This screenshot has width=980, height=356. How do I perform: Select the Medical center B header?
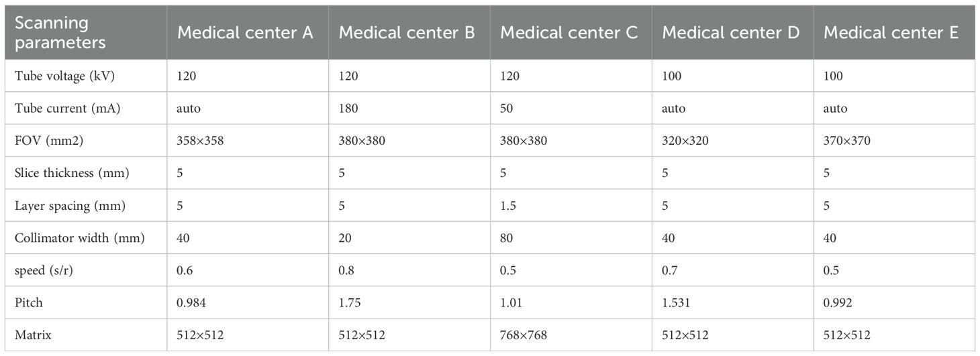click(x=407, y=34)
